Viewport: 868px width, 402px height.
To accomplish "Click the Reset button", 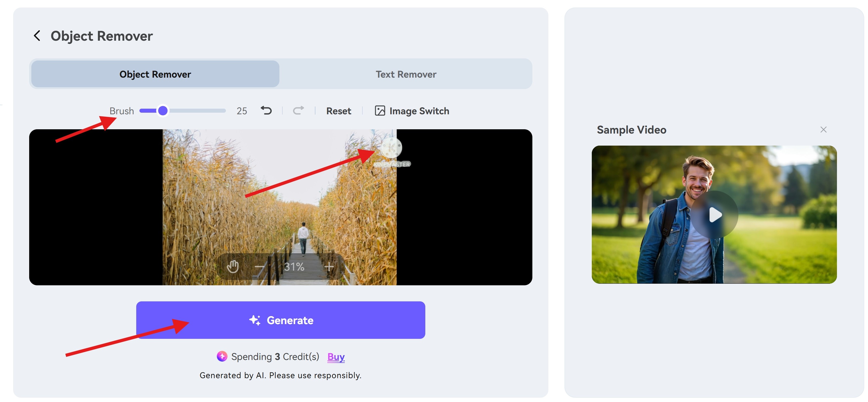I will click(339, 111).
